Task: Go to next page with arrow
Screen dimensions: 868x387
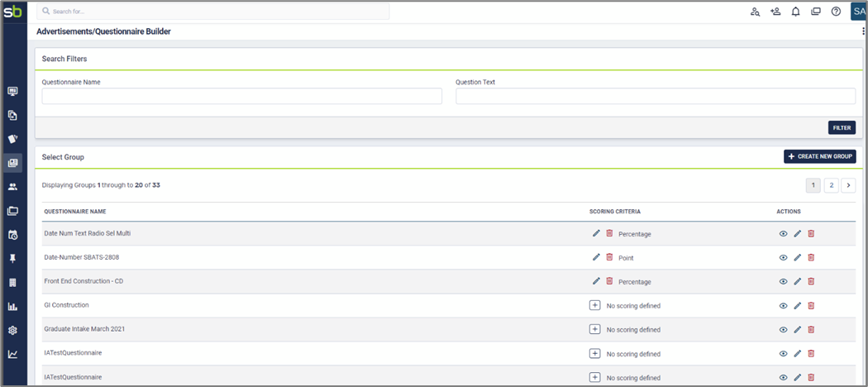Action: (x=849, y=185)
